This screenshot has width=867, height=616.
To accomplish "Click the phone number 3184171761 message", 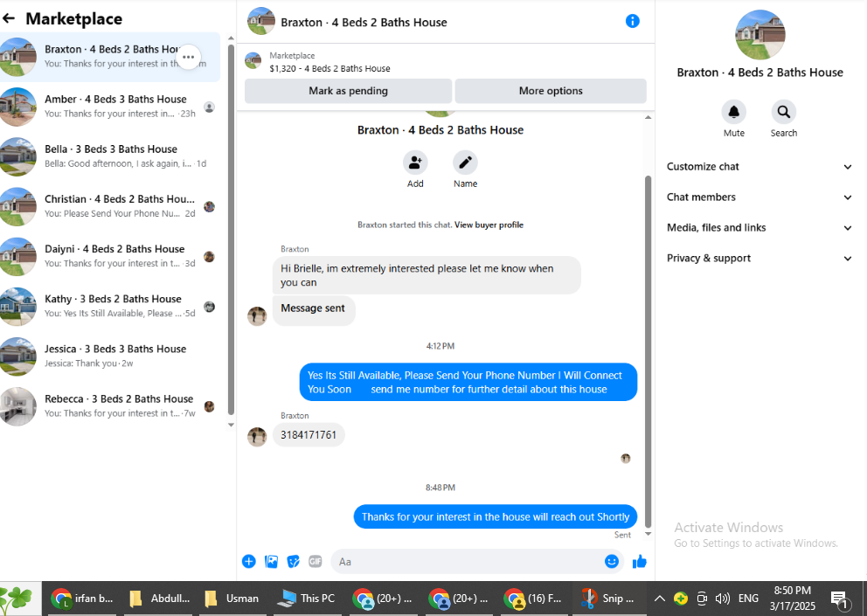I will pyautogui.click(x=309, y=434).
